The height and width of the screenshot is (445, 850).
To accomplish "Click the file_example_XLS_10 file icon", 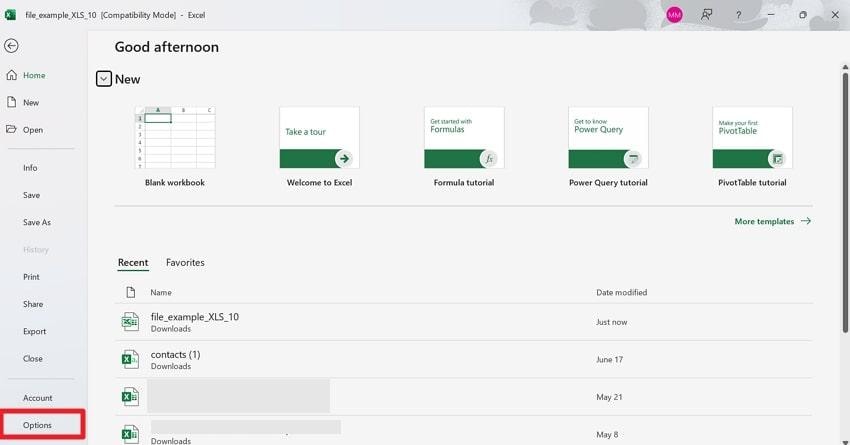I will [130, 322].
